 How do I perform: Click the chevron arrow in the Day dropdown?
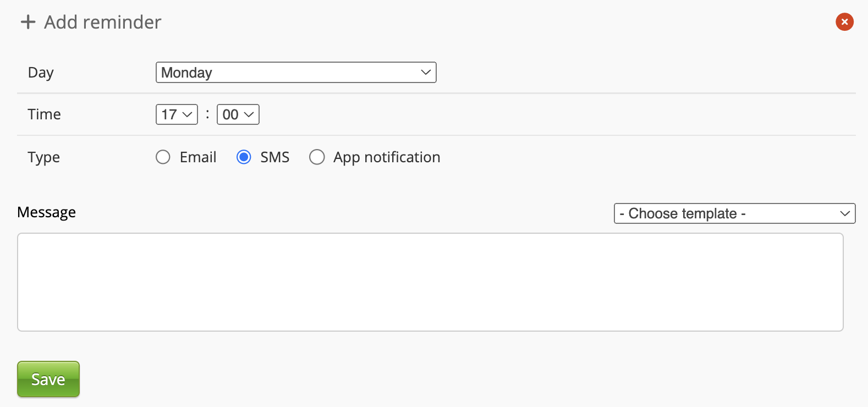point(425,73)
